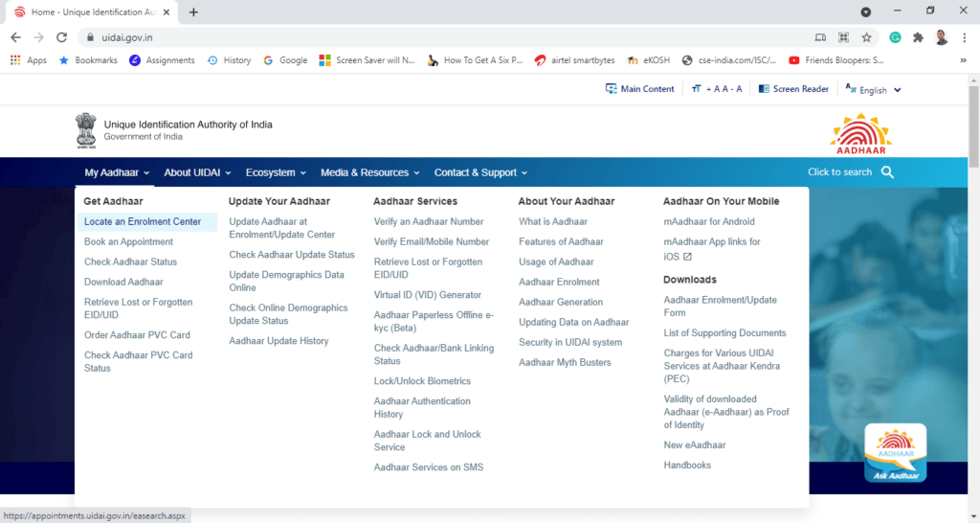Open the Apps shortcut in bookmarks bar
The image size is (980, 523).
tap(29, 60)
